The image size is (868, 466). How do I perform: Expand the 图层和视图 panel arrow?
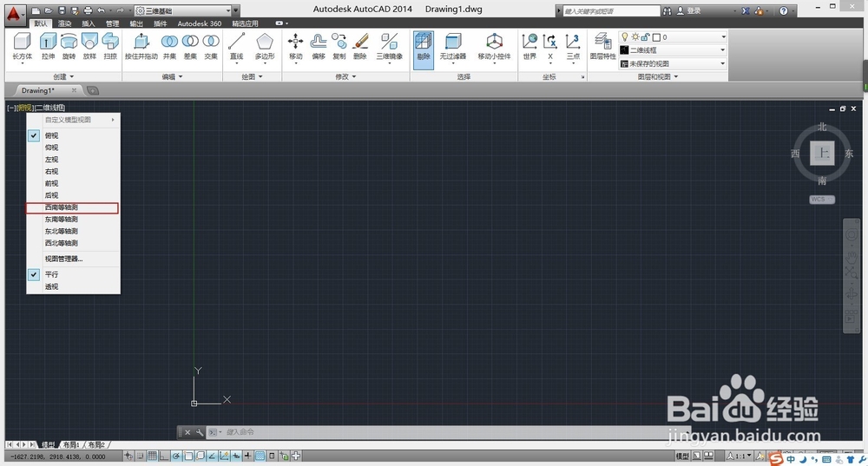pos(676,77)
